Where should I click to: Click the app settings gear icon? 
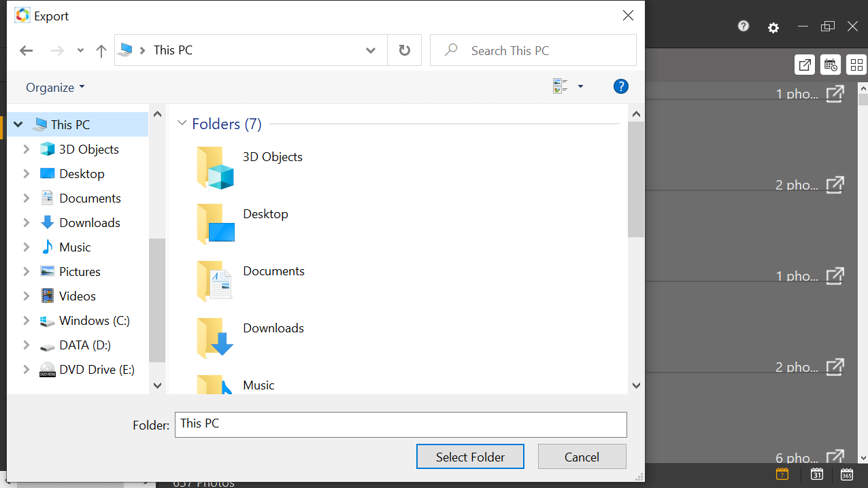click(773, 28)
